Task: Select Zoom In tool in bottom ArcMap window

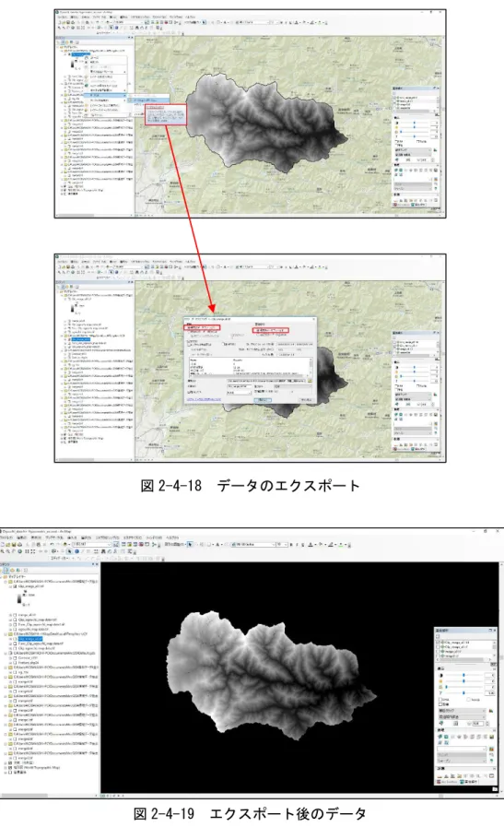Action: point(2,551)
